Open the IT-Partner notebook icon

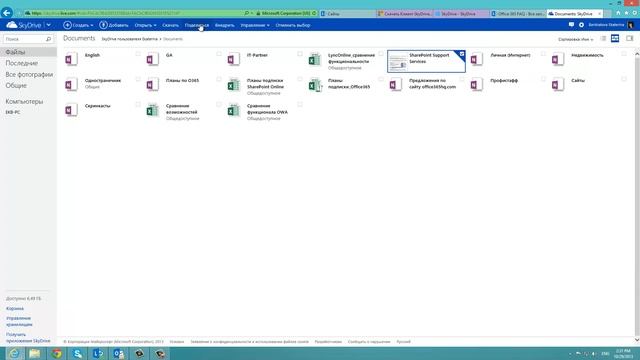[x=233, y=59]
